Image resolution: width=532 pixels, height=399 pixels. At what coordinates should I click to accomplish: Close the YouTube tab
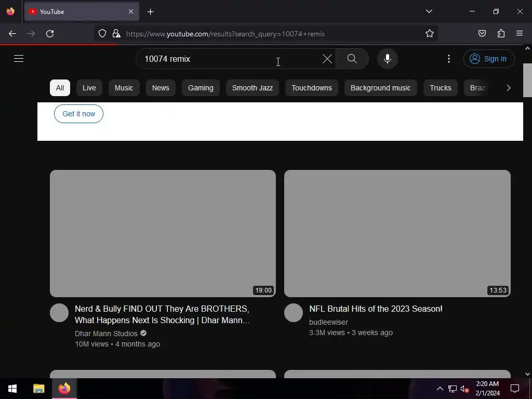click(x=131, y=11)
